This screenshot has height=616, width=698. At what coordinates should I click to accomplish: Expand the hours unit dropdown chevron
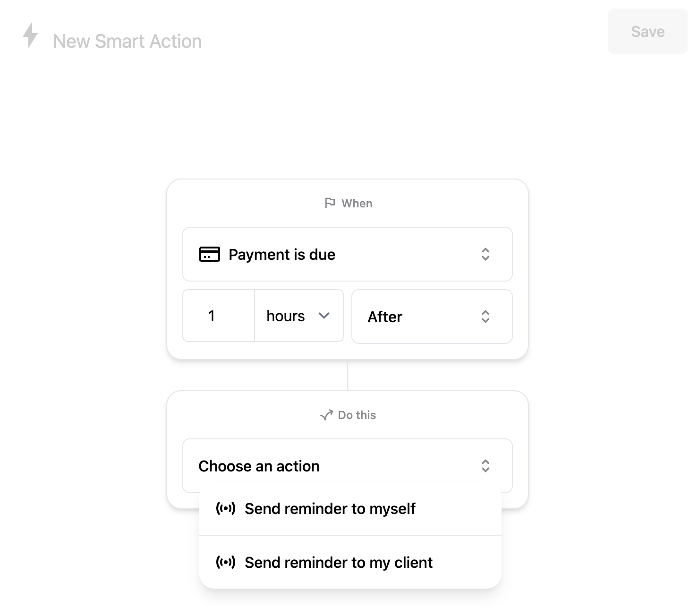[324, 316]
